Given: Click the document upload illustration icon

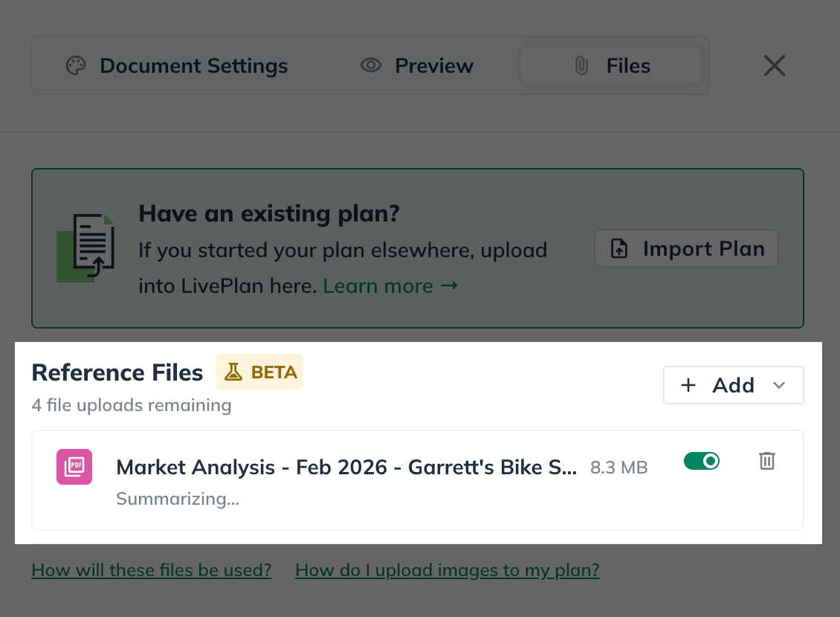Looking at the screenshot, I should click(86, 248).
